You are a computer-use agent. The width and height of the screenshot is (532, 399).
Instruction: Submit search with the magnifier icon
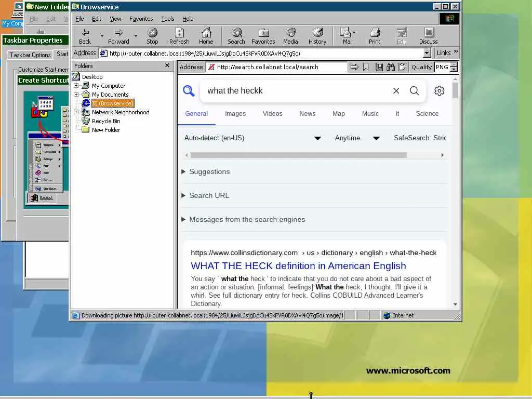pos(414,90)
